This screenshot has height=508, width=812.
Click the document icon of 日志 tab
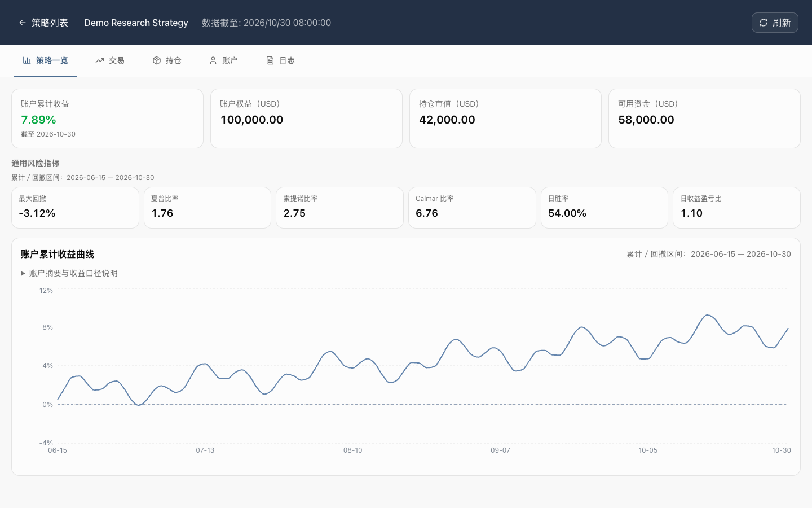270,60
